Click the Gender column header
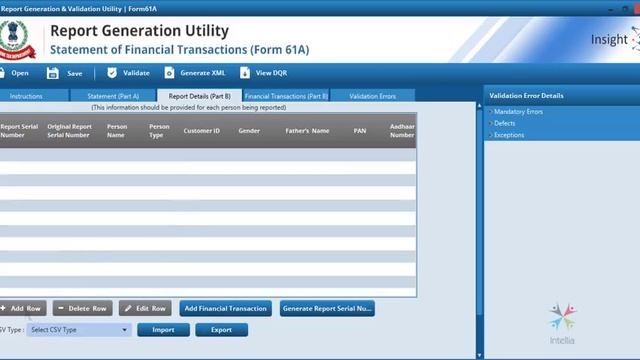 [x=249, y=131]
